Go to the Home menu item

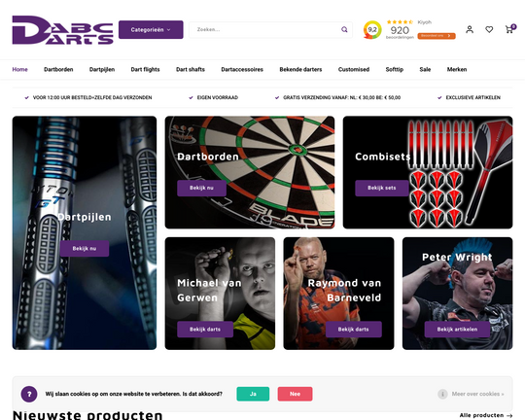19,69
